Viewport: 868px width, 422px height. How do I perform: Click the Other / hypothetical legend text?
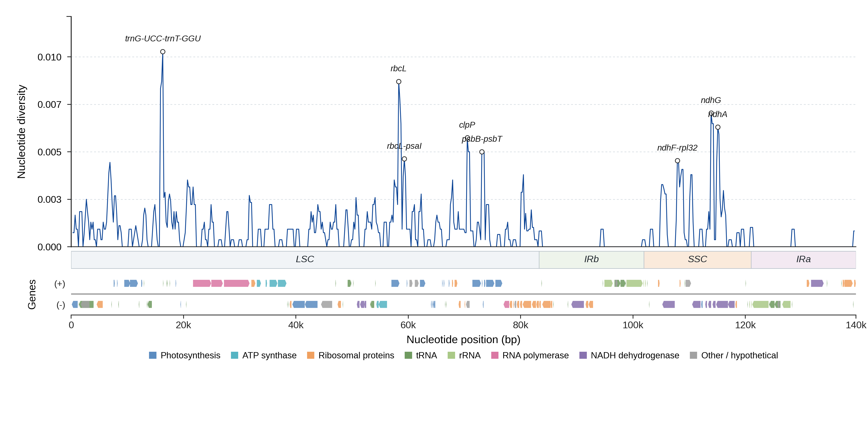point(740,356)
